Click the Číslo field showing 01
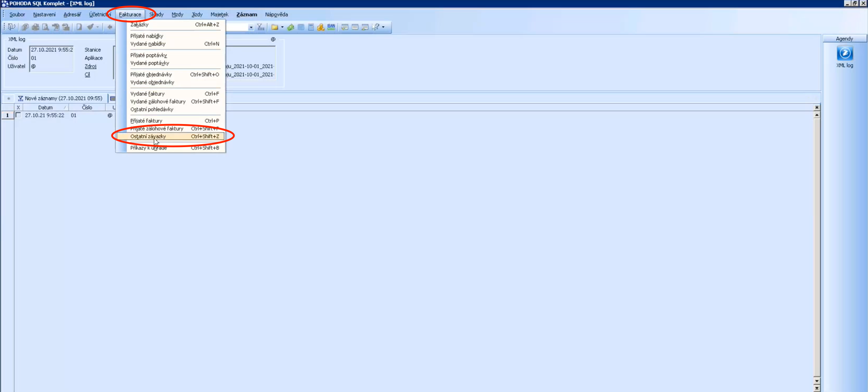 (52, 58)
